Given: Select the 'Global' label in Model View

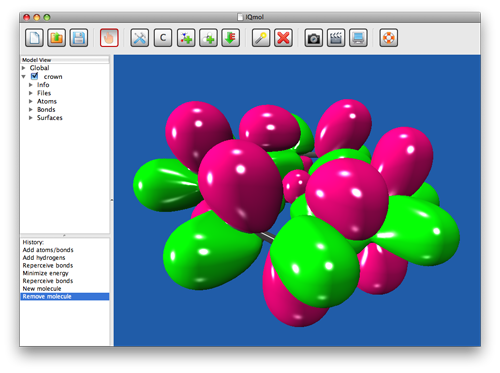Looking at the screenshot, I should tap(39, 68).
